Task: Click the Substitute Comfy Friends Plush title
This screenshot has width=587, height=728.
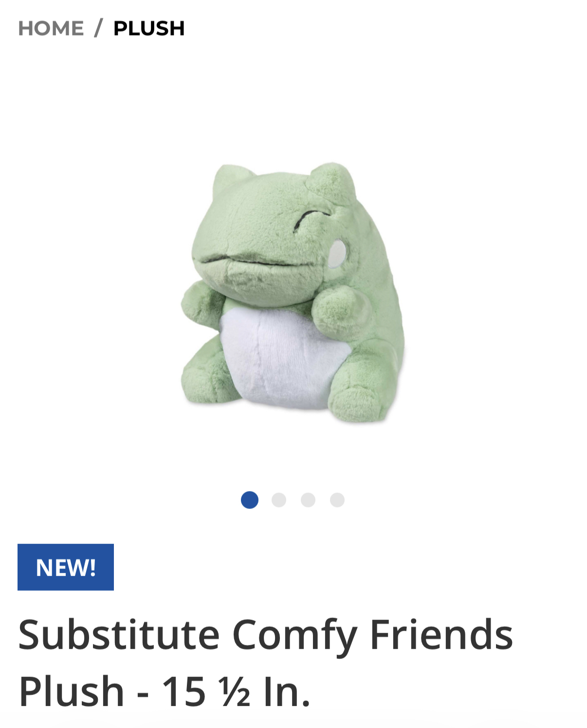Action: pos(266,662)
